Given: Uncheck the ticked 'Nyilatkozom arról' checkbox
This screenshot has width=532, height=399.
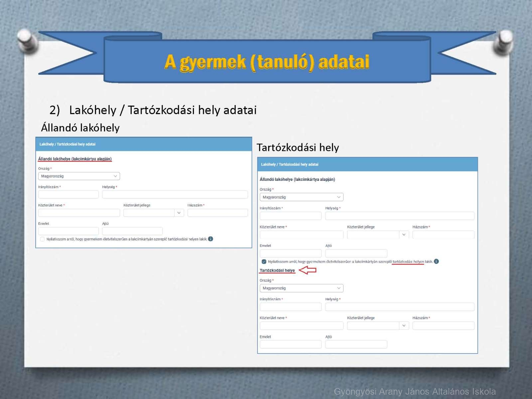Looking at the screenshot, I should [x=264, y=262].
